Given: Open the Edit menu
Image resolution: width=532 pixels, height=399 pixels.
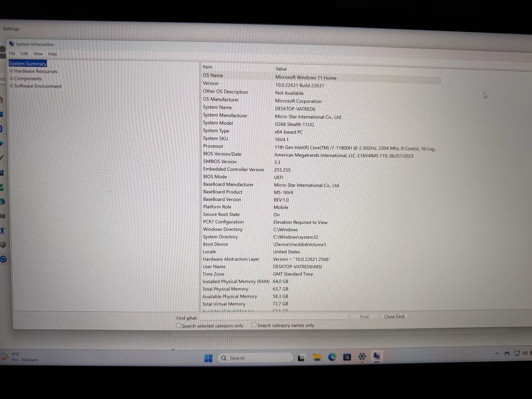Looking at the screenshot, I should 24,54.
